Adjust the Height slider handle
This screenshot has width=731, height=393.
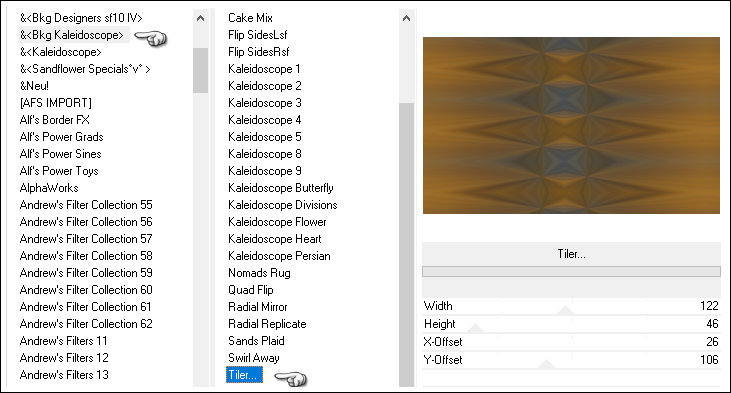[x=475, y=328]
